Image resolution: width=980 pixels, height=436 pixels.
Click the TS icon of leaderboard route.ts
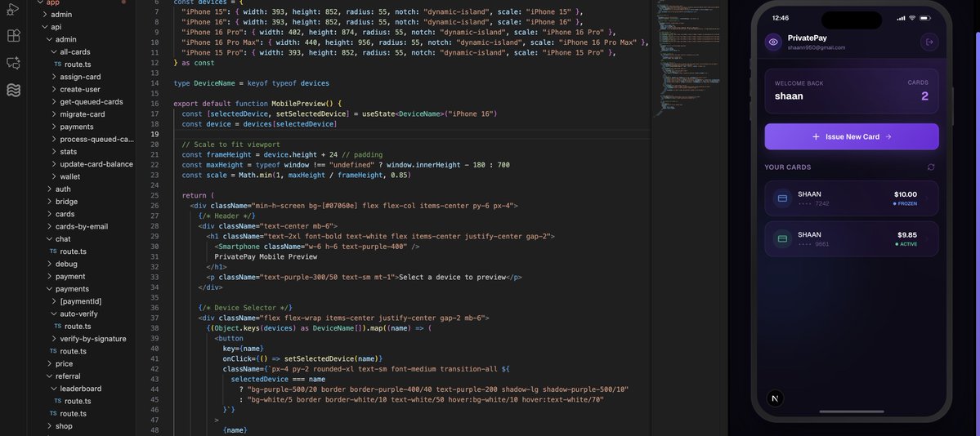(x=57, y=401)
